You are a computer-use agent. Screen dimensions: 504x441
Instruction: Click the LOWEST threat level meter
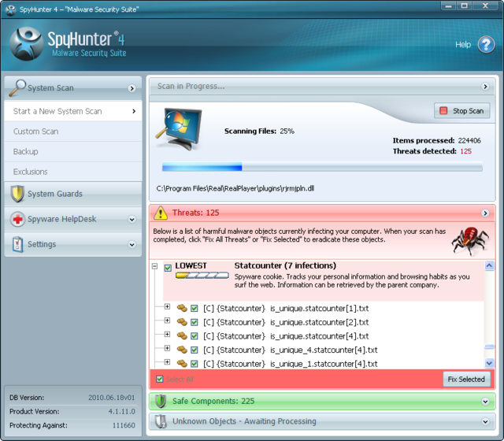(202, 276)
